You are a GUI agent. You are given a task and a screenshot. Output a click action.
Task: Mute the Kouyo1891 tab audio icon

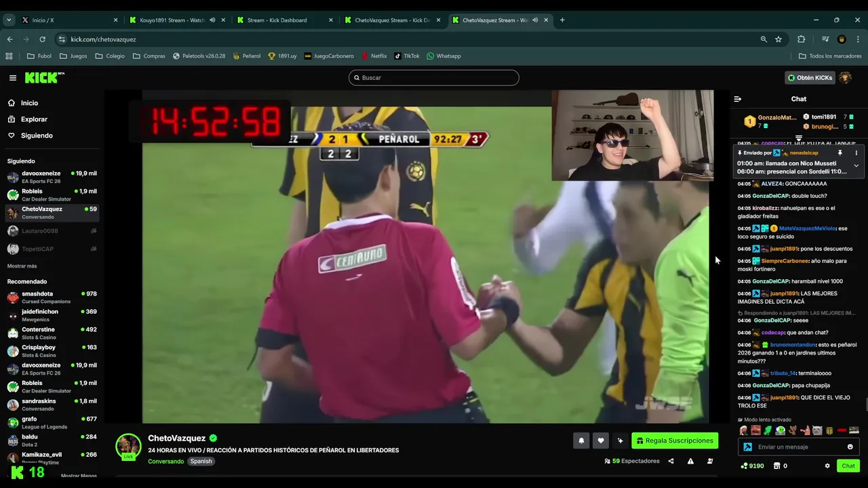click(212, 20)
